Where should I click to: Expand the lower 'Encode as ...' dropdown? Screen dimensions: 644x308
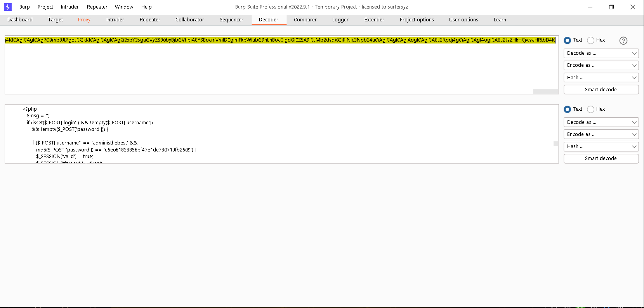coord(601,134)
